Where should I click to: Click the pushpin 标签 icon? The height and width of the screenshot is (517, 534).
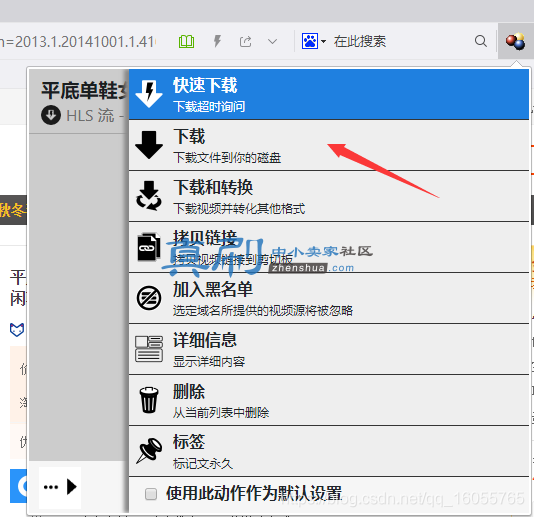point(149,451)
